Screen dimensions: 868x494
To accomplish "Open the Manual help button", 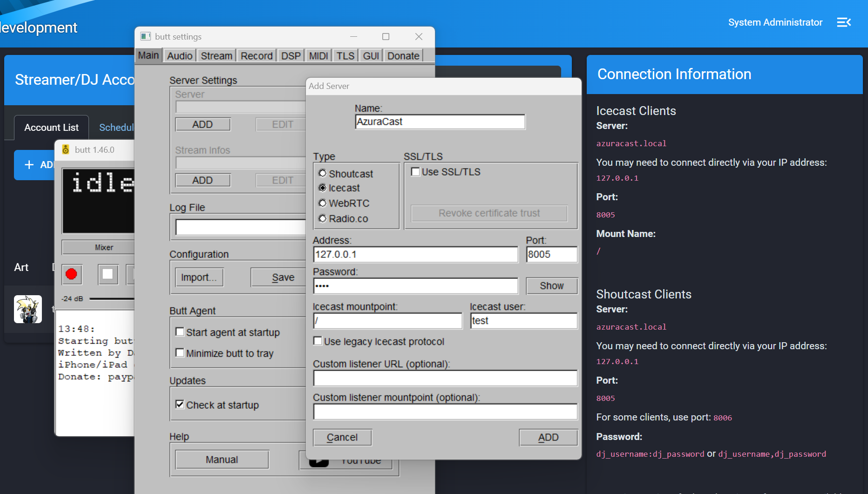I will [222, 460].
